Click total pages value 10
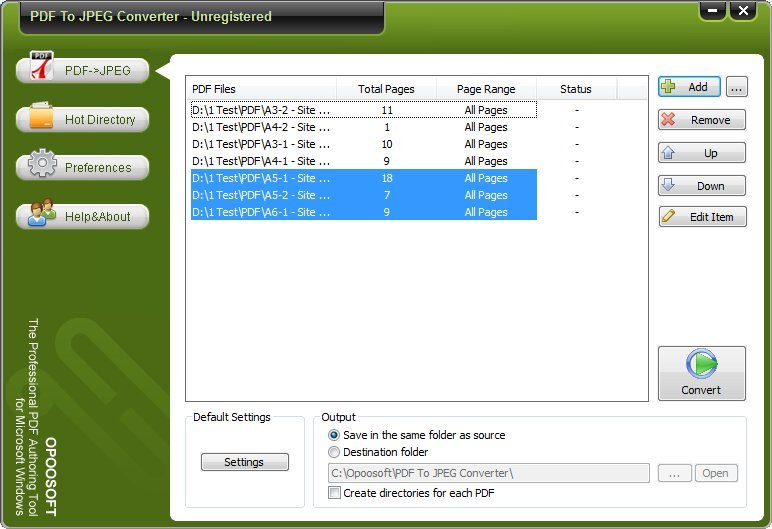 387,144
